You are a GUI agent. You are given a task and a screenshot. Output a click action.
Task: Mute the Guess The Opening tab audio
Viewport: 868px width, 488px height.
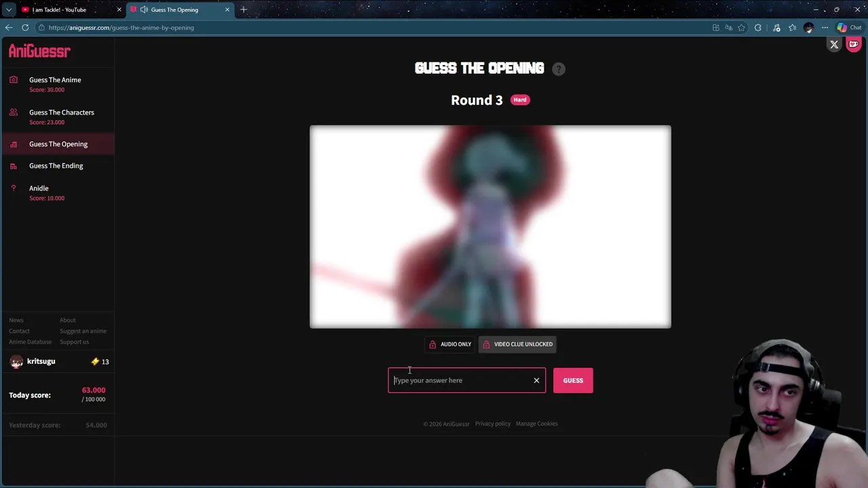(x=144, y=9)
